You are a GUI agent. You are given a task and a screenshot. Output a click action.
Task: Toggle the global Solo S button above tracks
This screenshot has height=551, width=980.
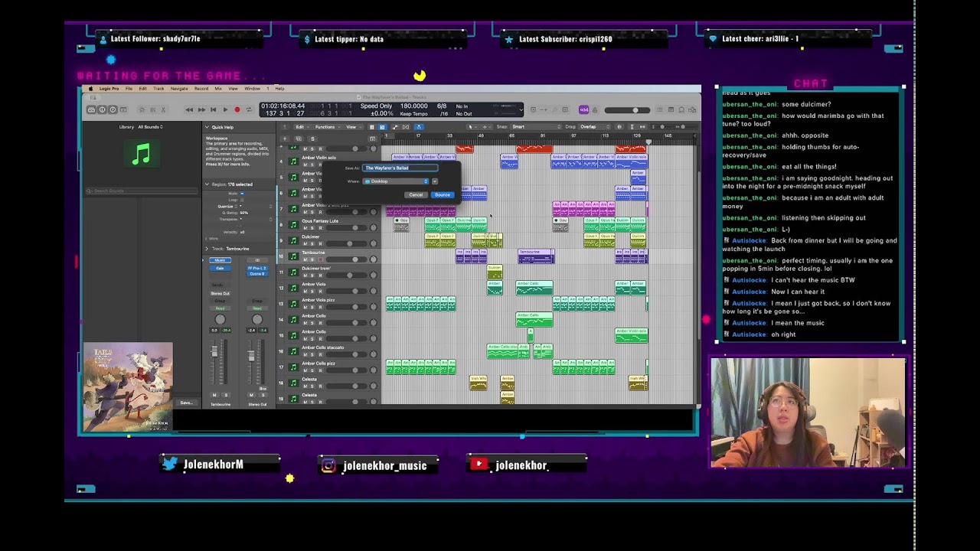pyautogui.click(x=312, y=139)
